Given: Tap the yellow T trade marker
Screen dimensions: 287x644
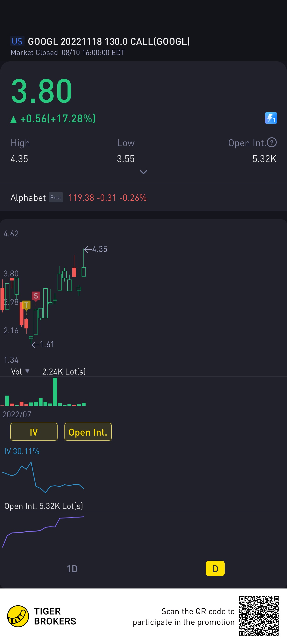Looking at the screenshot, I should click(26, 305).
